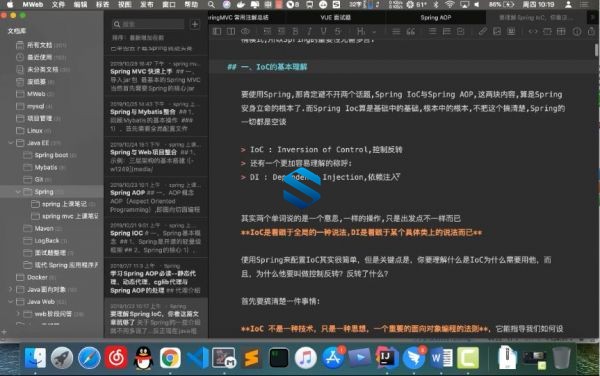The width and height of the screenshot is (600, 376).
Task: Apply strikethrough formatting in toolbar
Action: tap(337, 31)
